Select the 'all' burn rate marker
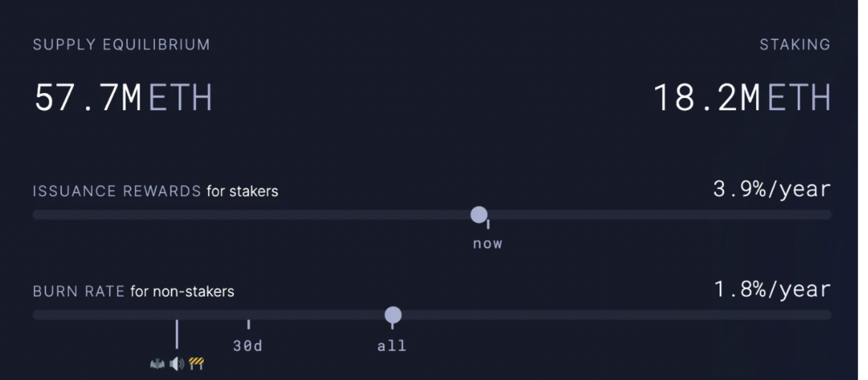This screenshot has width=868, height=380. tap(392, 346)
